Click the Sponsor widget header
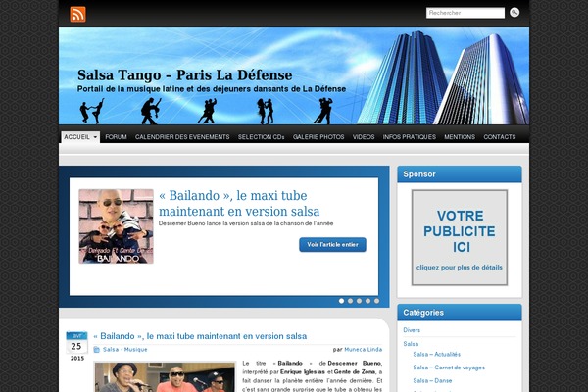The width and height of the screenshot is (588, 392). coord(460,174)
